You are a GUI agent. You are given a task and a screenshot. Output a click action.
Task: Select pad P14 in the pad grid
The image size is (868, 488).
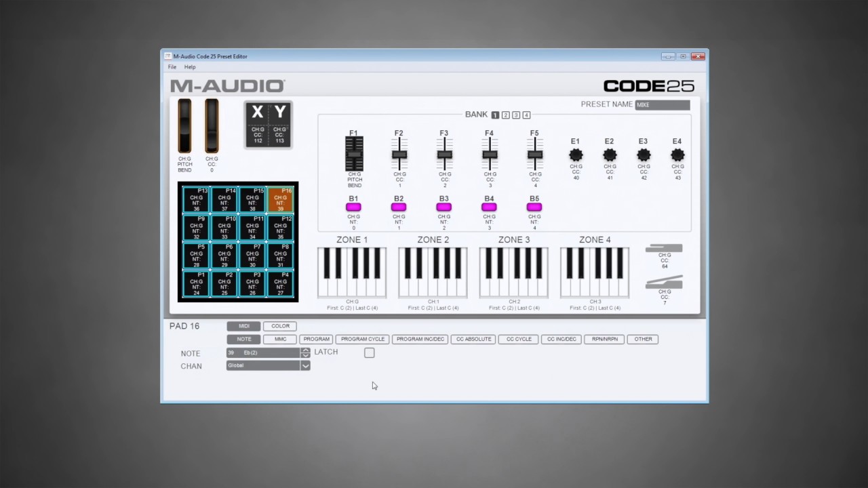224,200
